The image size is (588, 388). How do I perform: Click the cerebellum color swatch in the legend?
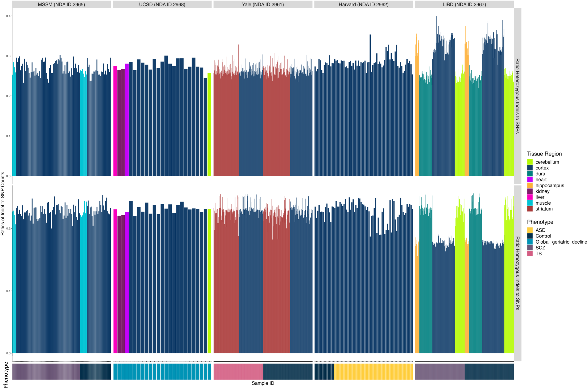coord(530,162)
